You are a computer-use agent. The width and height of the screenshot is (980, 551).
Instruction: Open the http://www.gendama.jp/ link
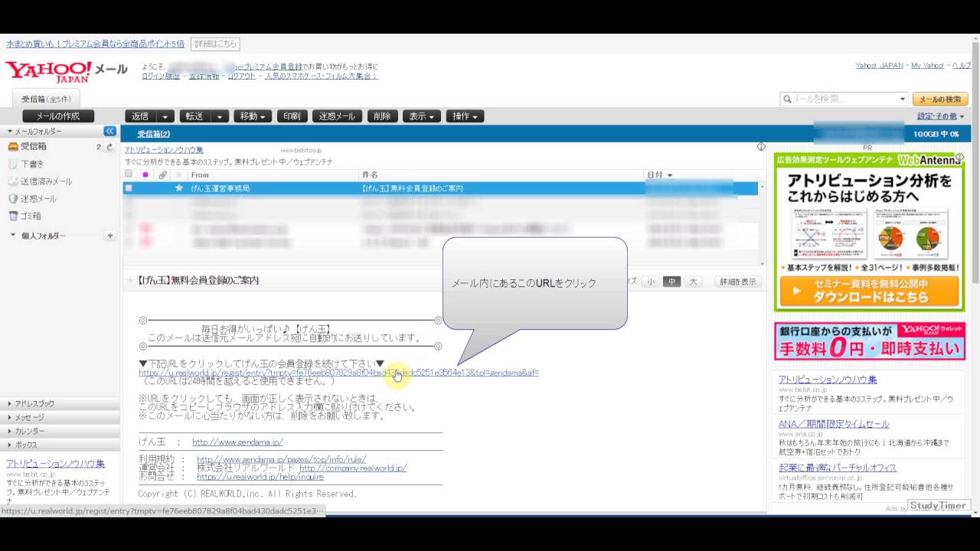coord(237,442)
